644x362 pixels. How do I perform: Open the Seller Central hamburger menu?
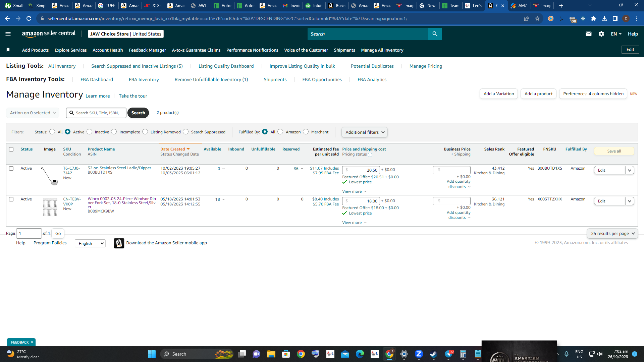[x=8, y=34]
